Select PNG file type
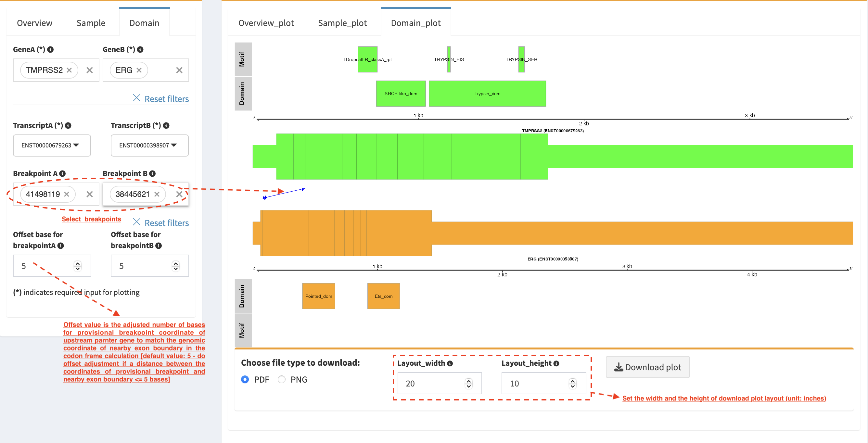Image resolution: width=868 pixels, height=443 pixels. pos(282,379)
